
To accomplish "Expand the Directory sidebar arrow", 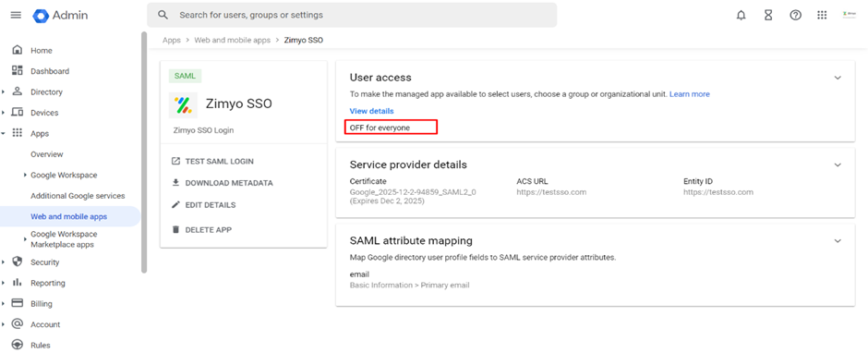I will 4,92.
